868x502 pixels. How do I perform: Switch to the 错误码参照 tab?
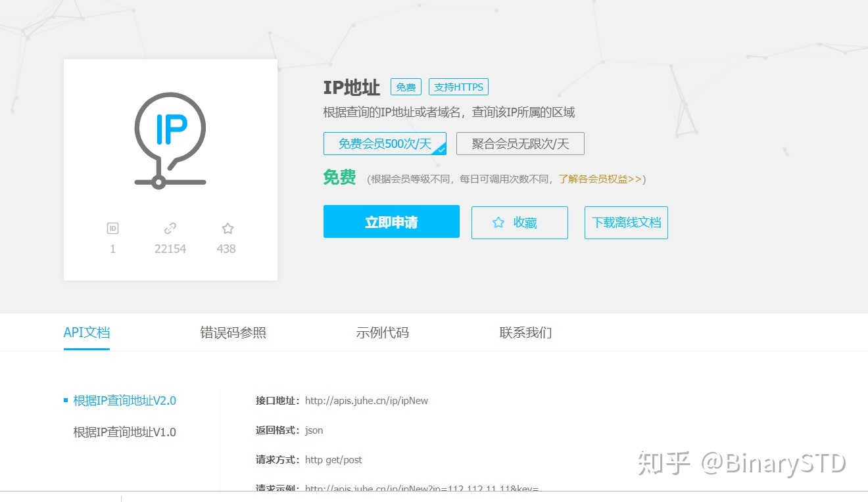[233, 332]
